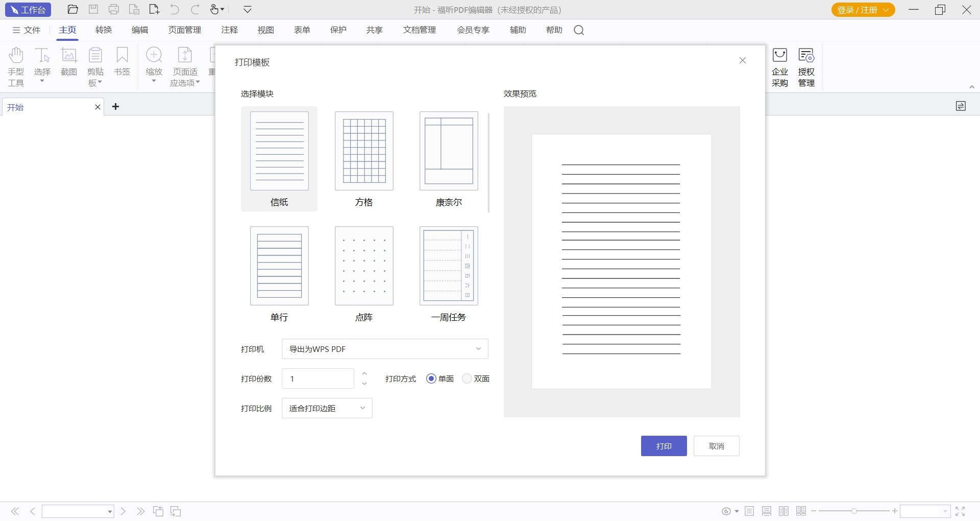
Task: Click the Undo arrow icon
Action: pos(175,10)
